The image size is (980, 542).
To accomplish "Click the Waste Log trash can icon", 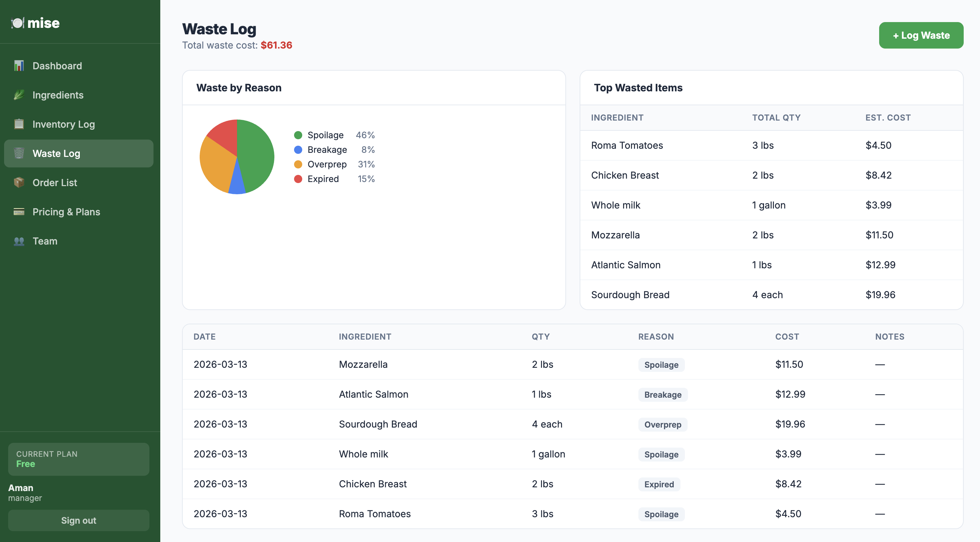I will pos(19,153).
